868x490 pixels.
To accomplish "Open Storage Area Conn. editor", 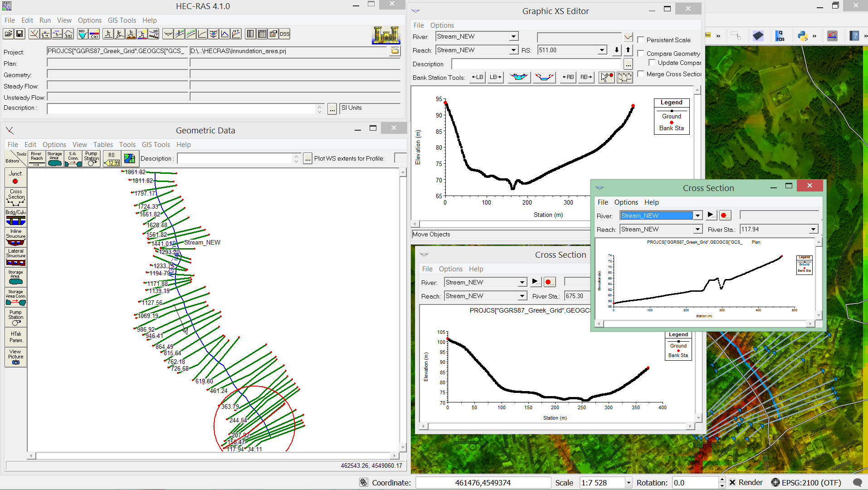I will [x=15, y=297].
